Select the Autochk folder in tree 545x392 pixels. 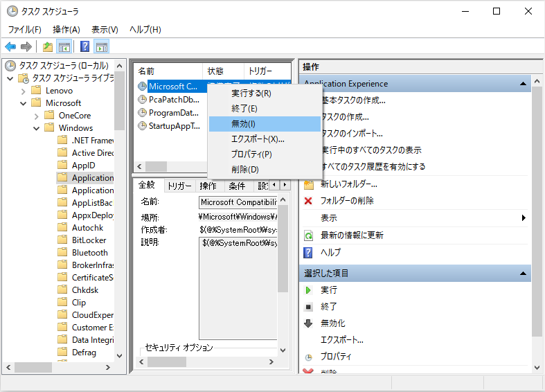pos(87,228)
